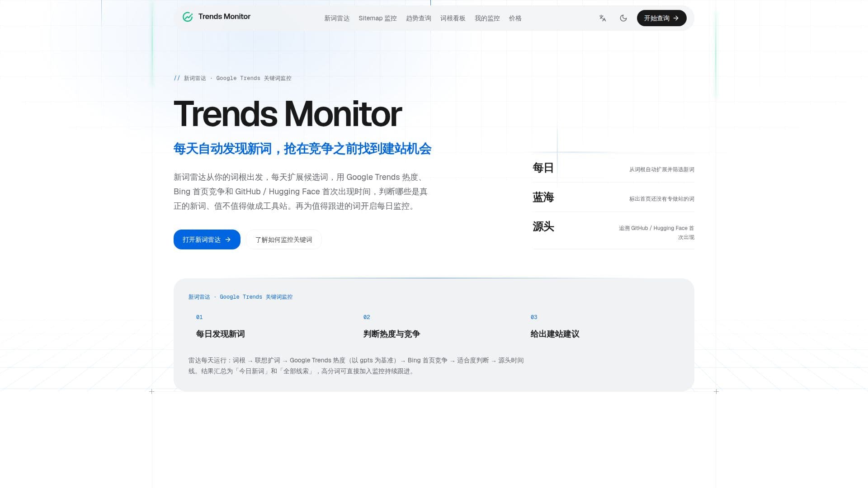Click step 01 每日发现新词 heading
This screenshot has width=868, height=488.
pos(220,334)
